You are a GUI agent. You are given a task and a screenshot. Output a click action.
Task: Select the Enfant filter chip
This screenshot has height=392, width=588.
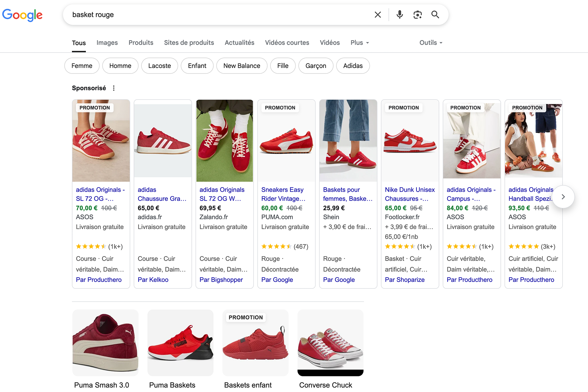pos(197,66)
